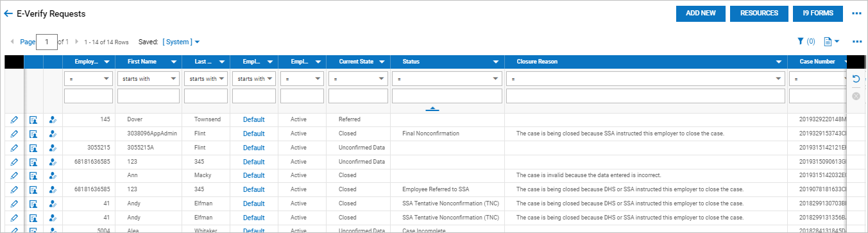The width and height of the screenshot is (868, 233).
Task: Open the RESOURCES button
Action: (759, 13)
